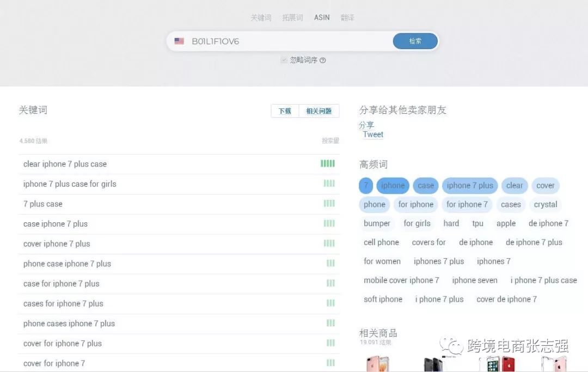Select keyword 'iphone 7 plus case for girls'
Viewport: 588px width, 372px height.
click(x=70, y=184)
